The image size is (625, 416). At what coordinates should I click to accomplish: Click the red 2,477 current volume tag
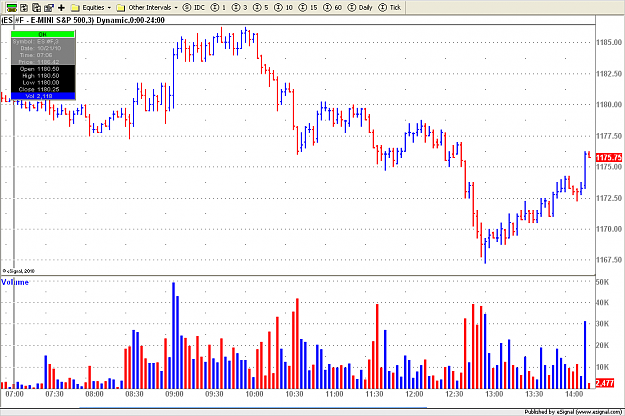[605, 383]
